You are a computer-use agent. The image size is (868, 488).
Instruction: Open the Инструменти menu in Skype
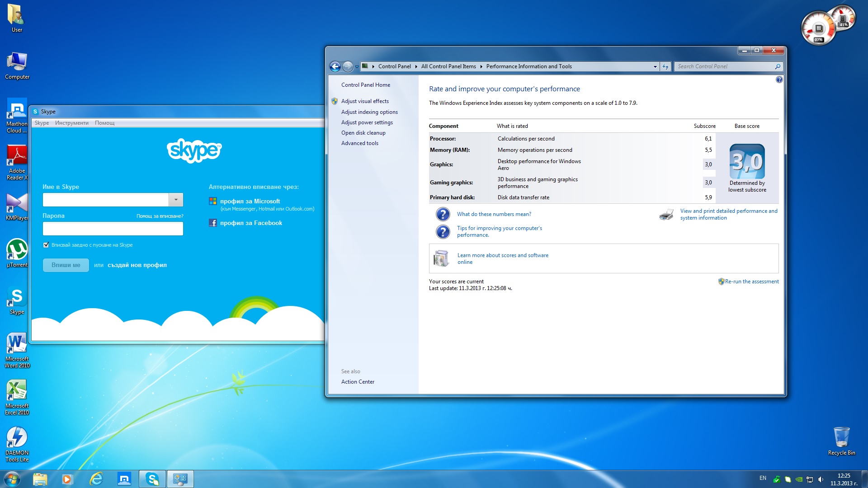[71, 123]
